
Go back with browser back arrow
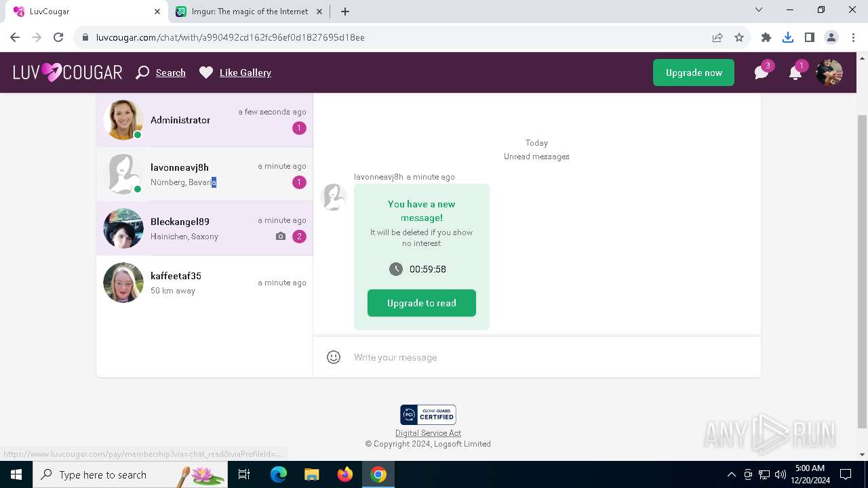pyautogui.click(x=15, y=37)
